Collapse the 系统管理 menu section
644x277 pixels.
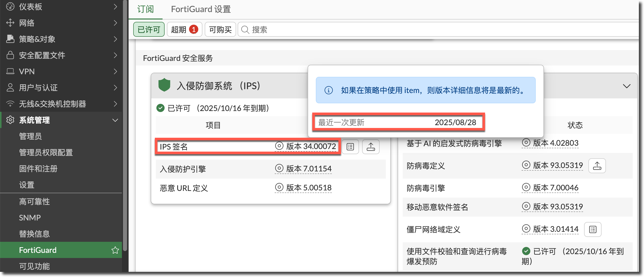tap(115, 120)
